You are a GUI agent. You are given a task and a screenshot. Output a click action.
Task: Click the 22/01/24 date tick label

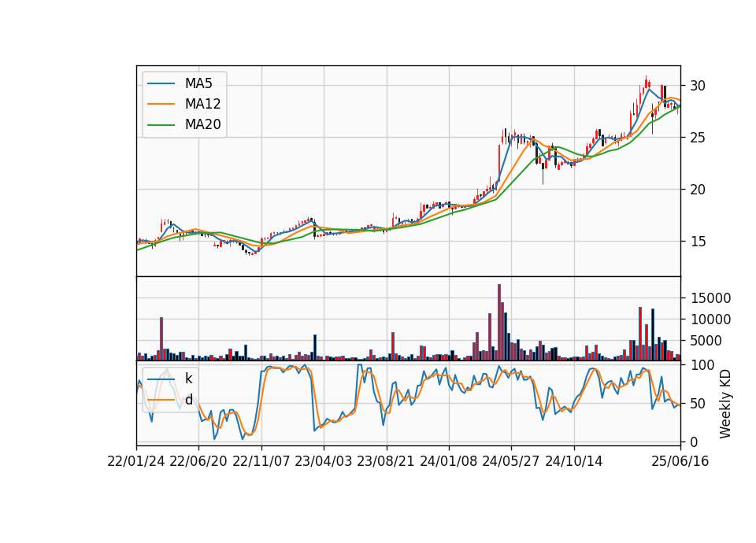coord(136,461)
